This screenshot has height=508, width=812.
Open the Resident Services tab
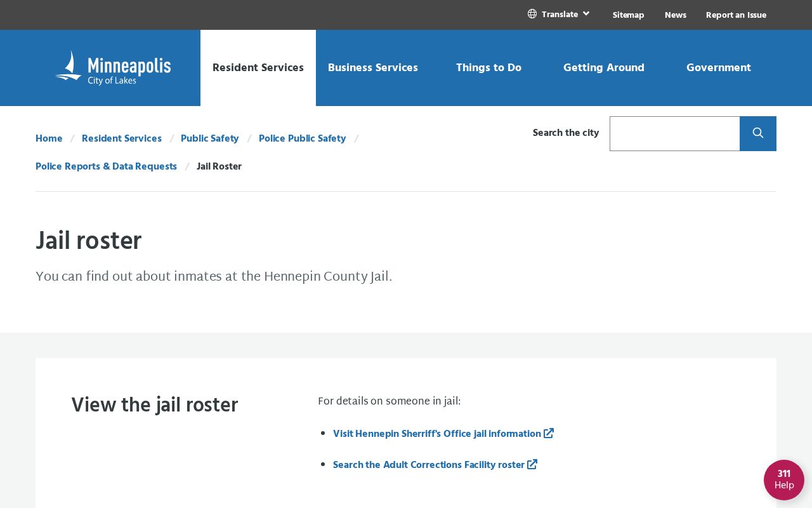[x=258, y=68]
